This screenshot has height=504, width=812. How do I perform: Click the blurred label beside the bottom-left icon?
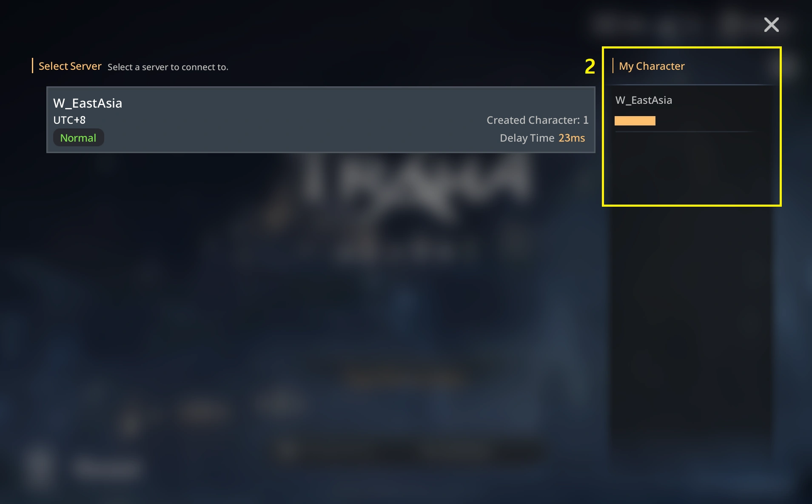pyautogui.click(x=106, y=468)
